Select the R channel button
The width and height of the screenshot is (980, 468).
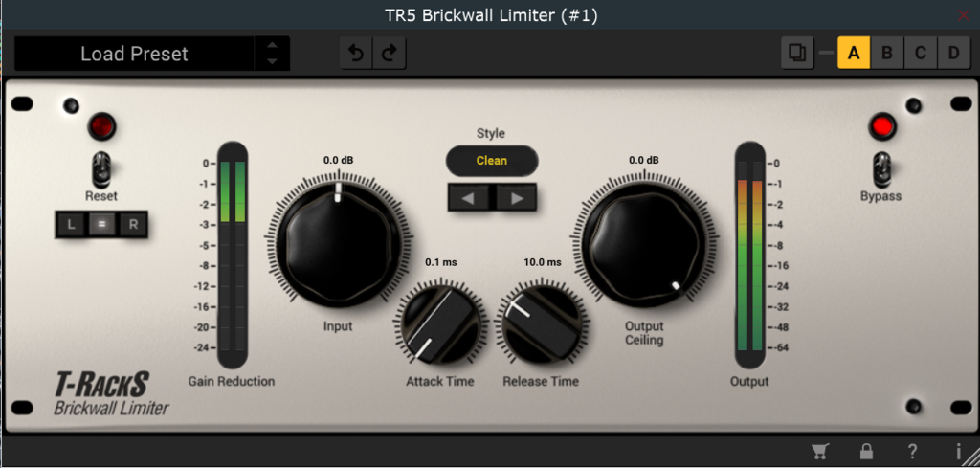[x=132, y=225]
